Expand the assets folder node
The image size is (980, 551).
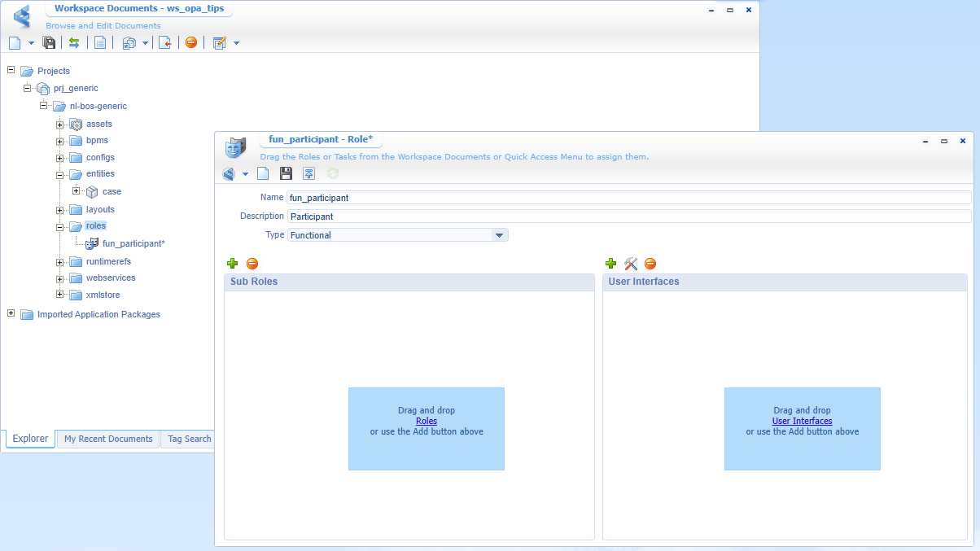[59, 125]
